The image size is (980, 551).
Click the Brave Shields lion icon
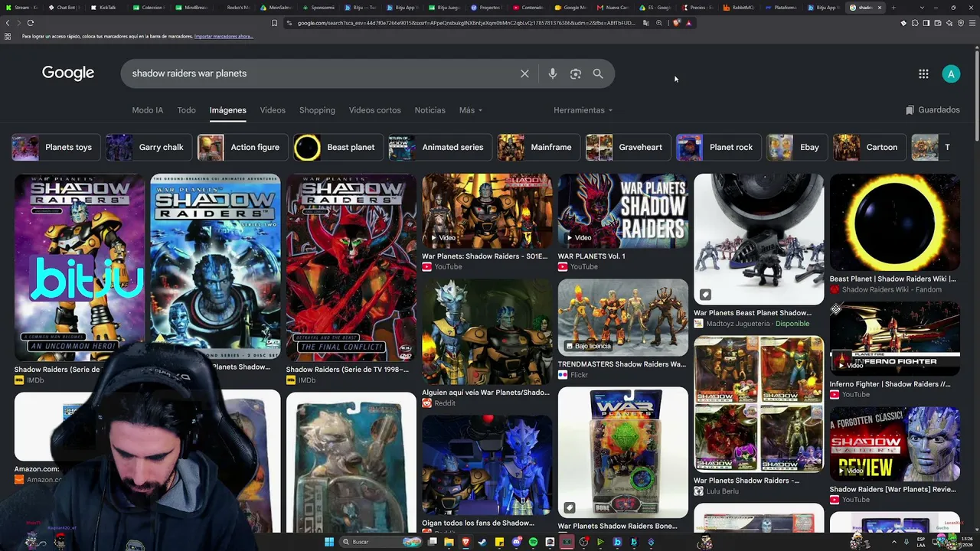[677, 23]
